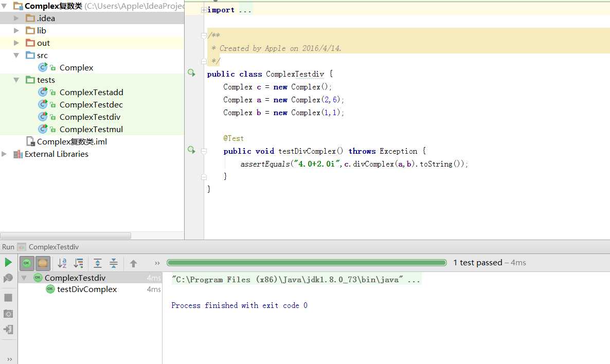Select the .idea folder row
The width and height of the screenshot is (610, 364).
(92, 19)
